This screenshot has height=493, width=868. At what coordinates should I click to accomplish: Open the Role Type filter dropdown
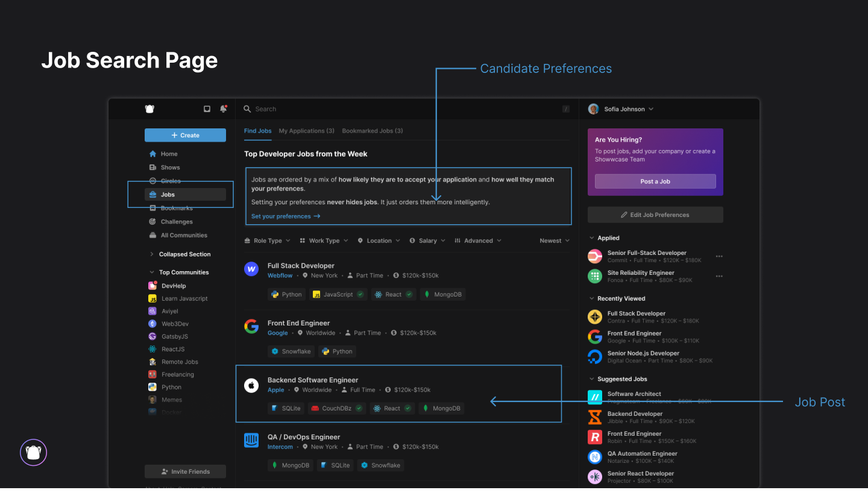tap(267, 240)
